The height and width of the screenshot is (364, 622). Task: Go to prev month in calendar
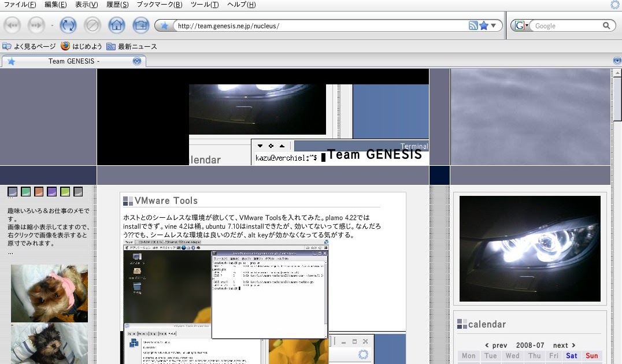click(496, 346)
